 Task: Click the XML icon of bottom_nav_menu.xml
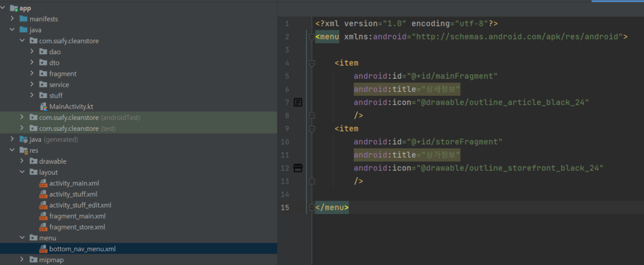coord(43,249)
